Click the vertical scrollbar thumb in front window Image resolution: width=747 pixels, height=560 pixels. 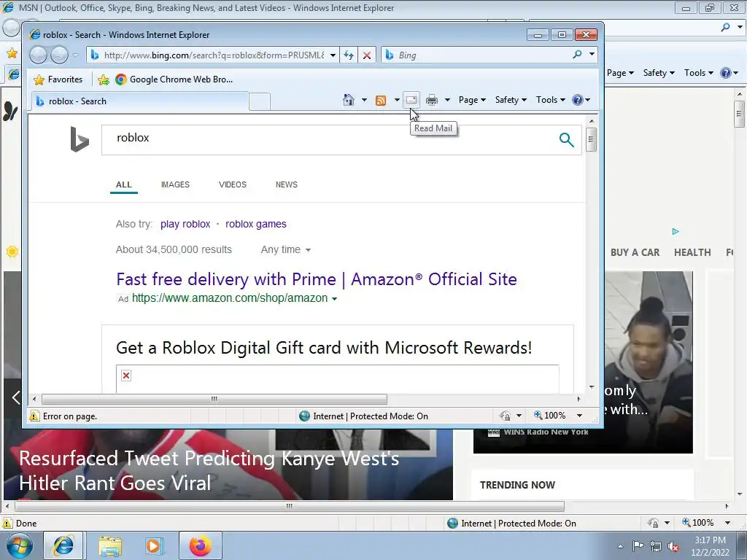coord(591,139)
